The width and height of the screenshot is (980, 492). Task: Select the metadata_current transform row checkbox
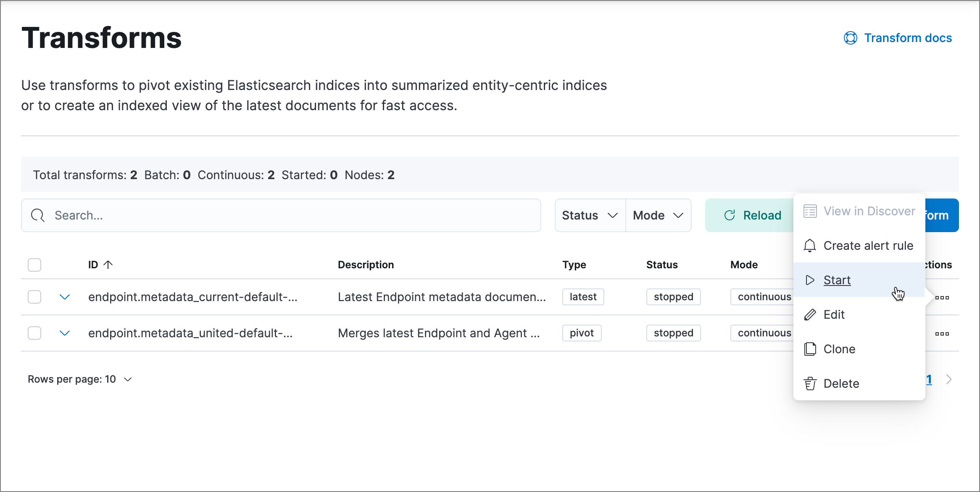click(x=34, y=297)
